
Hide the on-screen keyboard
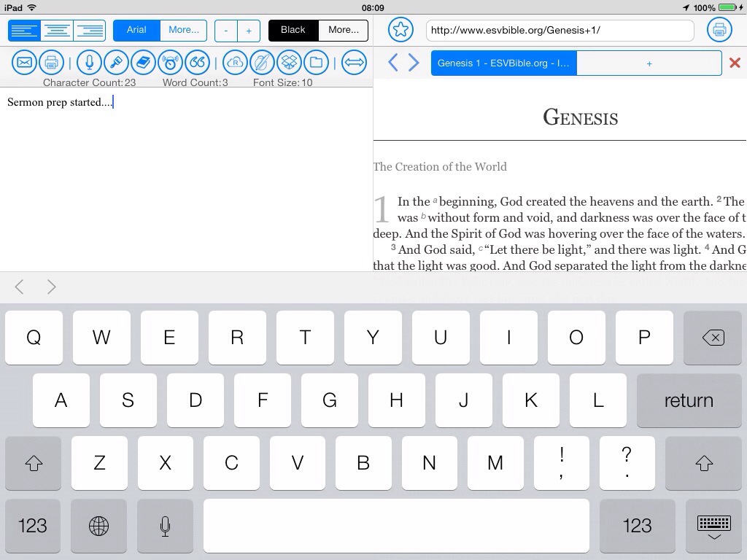pyautogui.click(x=713, y=526)
